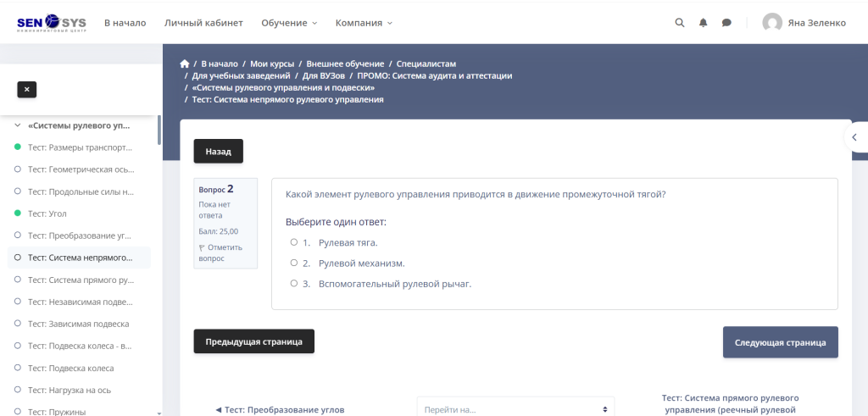Open Тест: Система непрямого... in sidebar

(81, 258)
